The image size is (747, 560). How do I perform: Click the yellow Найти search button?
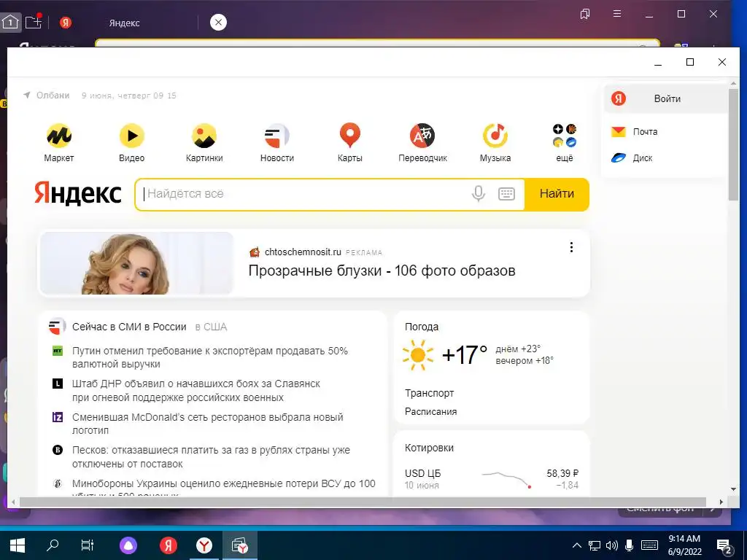[557, 194]
